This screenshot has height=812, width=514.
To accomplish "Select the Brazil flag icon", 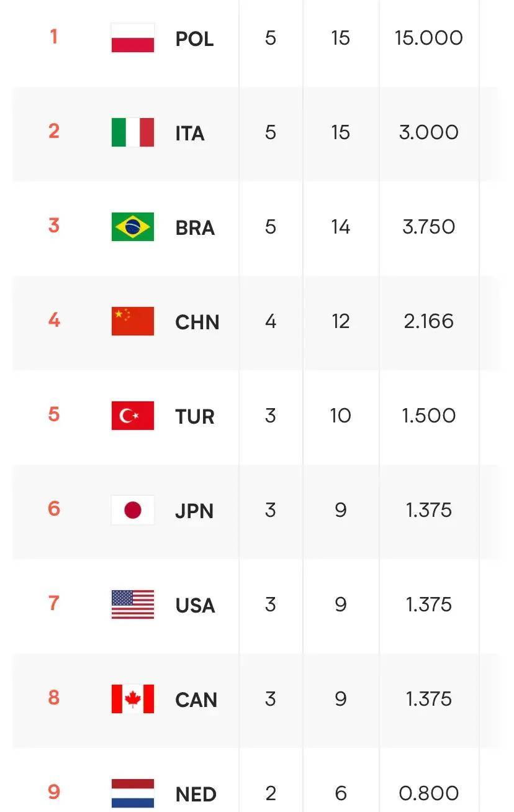I will point(133,227).
